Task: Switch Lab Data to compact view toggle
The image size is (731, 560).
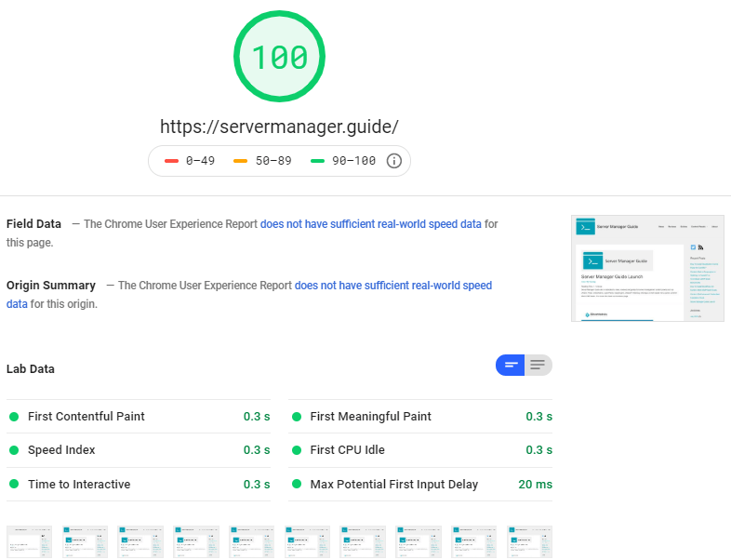Action: (x=510, y=365)
